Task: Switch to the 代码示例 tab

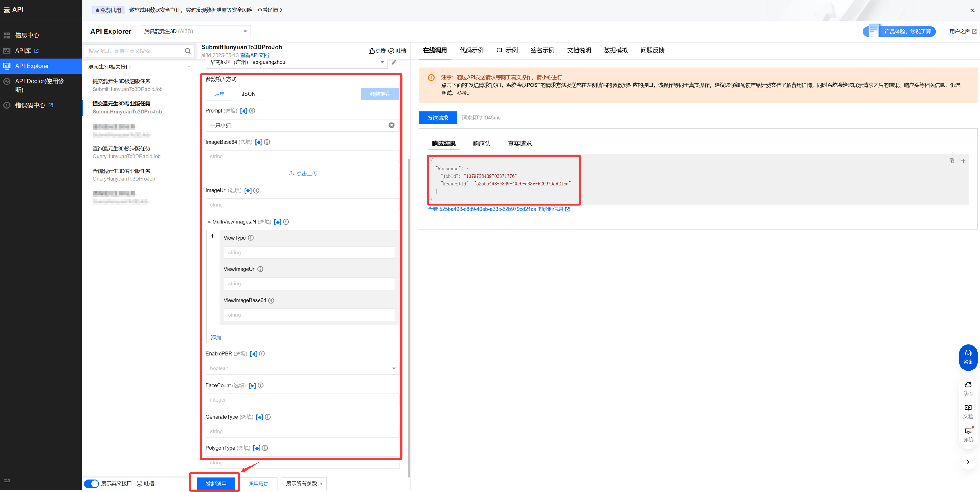Action: 471,50
